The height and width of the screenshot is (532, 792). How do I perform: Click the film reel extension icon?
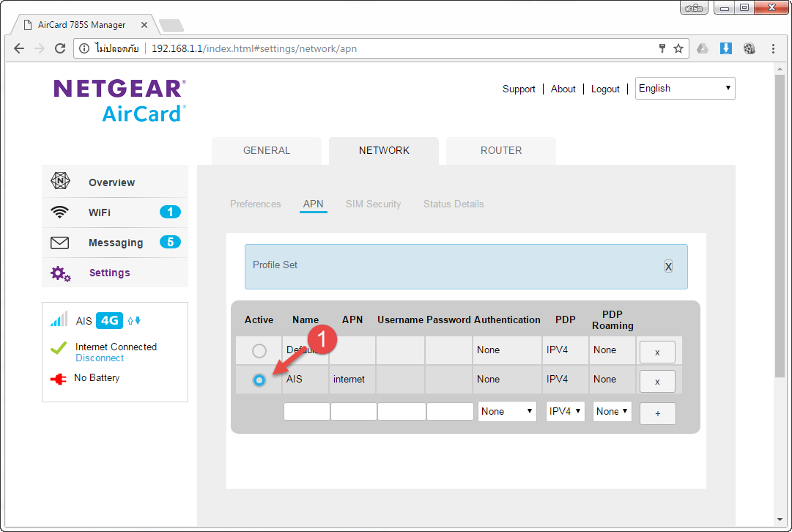749,48
